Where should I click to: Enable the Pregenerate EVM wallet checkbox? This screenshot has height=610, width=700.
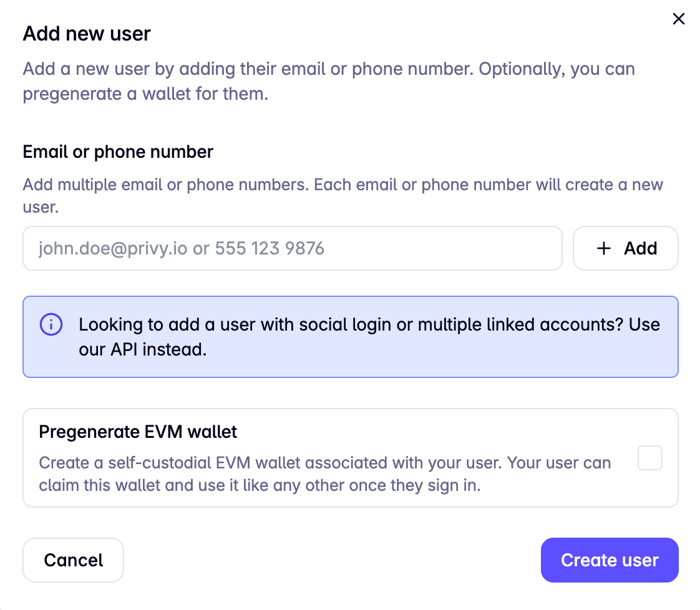[x=649, y=458]
